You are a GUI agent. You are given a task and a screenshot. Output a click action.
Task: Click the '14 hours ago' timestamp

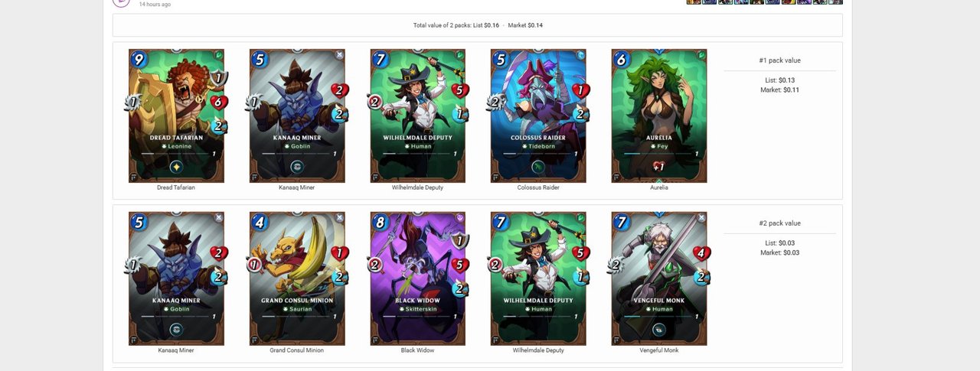[155, 4]
